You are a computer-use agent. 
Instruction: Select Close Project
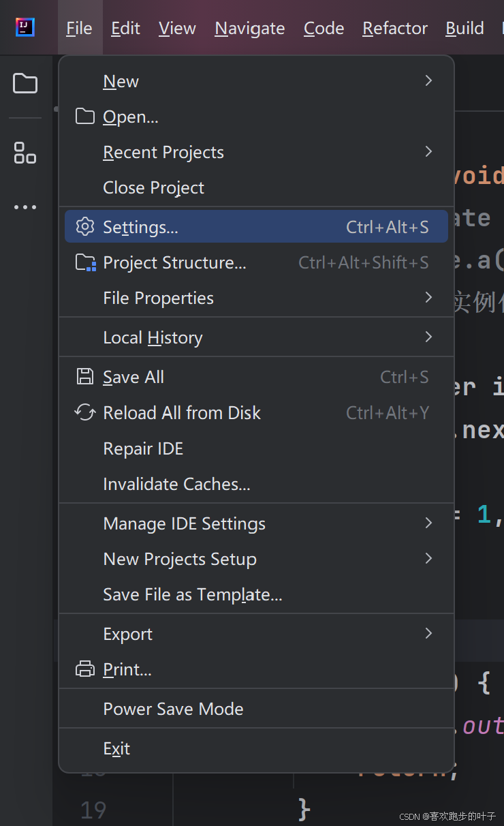153,187
